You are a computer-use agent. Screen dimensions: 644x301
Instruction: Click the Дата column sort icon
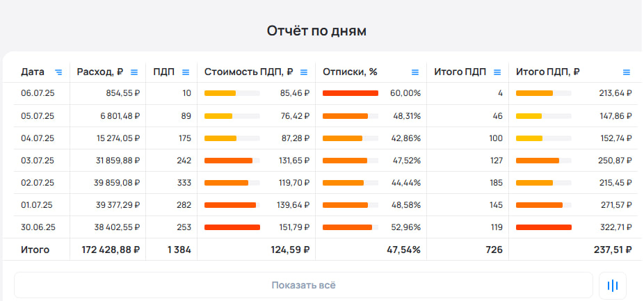click(x=58, y=72)
